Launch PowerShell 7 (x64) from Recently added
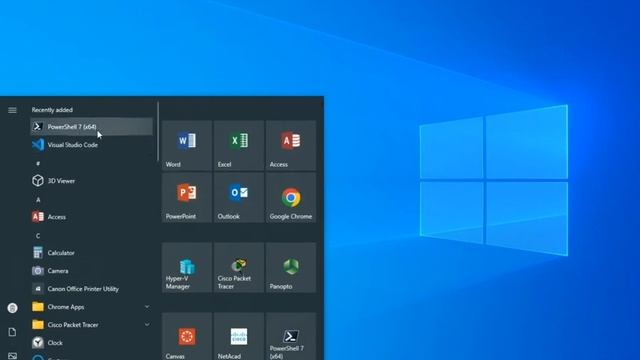The width and height of the screenshot is (640, 360). point(91,127)
